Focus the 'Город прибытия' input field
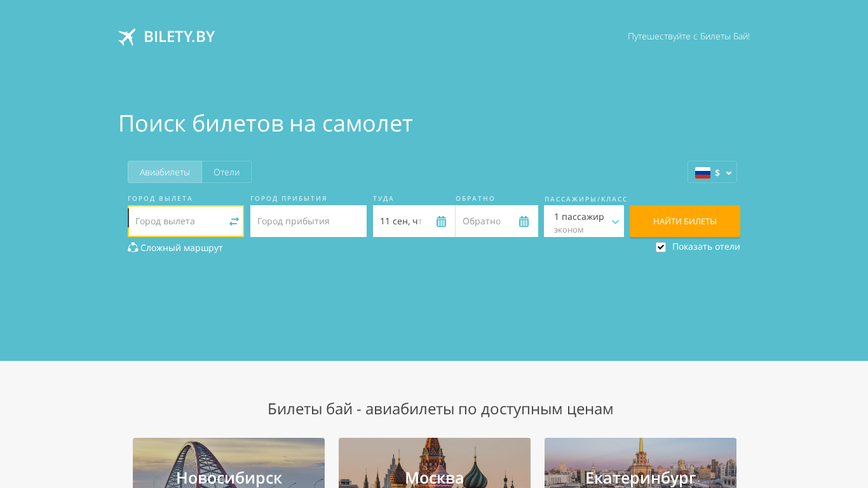868x488 pixels. (x=308, y=221)
